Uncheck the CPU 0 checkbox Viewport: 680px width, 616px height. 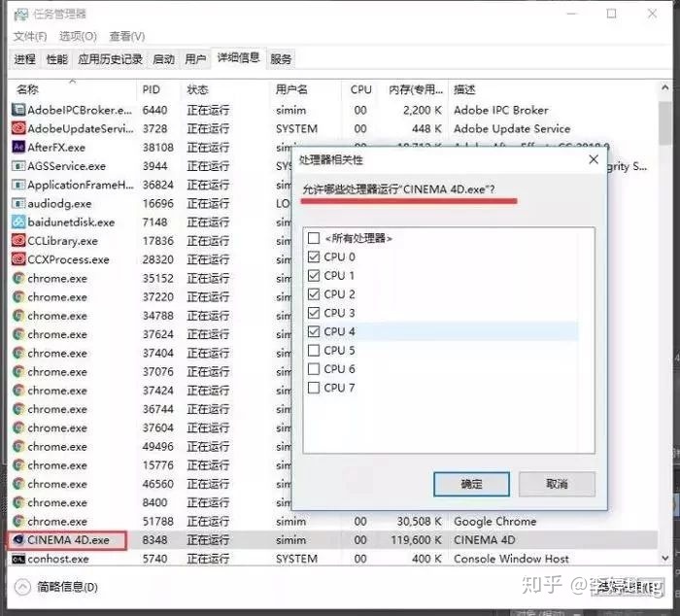pos(314,257)
